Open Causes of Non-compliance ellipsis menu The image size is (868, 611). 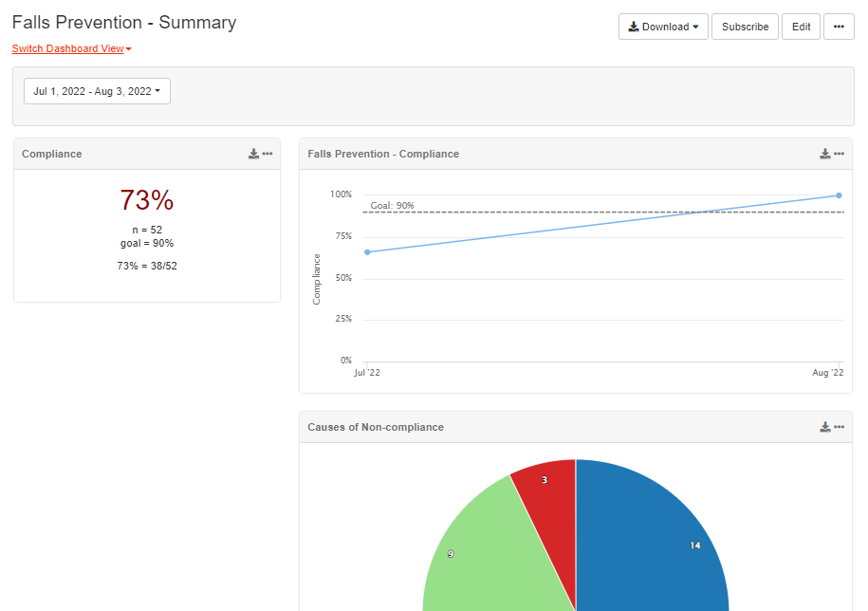840,427
